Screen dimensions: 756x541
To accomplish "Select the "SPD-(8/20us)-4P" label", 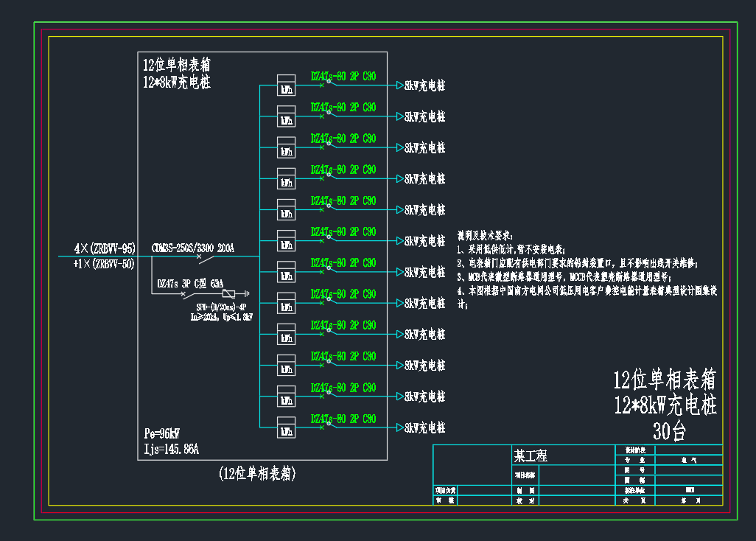I will pyautogui.click(x=221, y=307).
